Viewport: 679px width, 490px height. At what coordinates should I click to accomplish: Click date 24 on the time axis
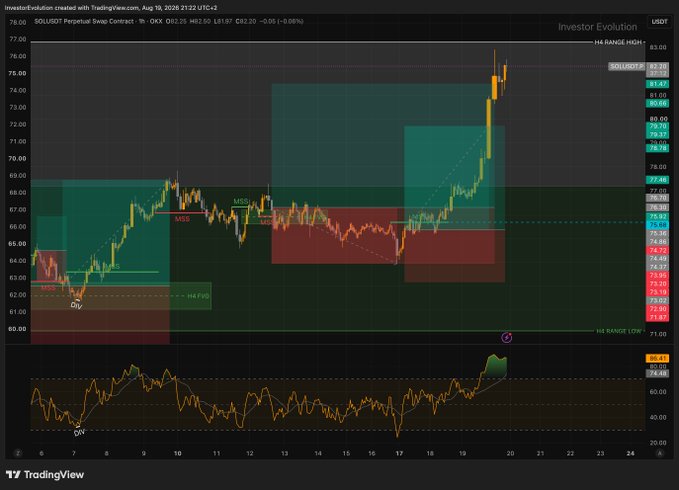click(630, 453)
